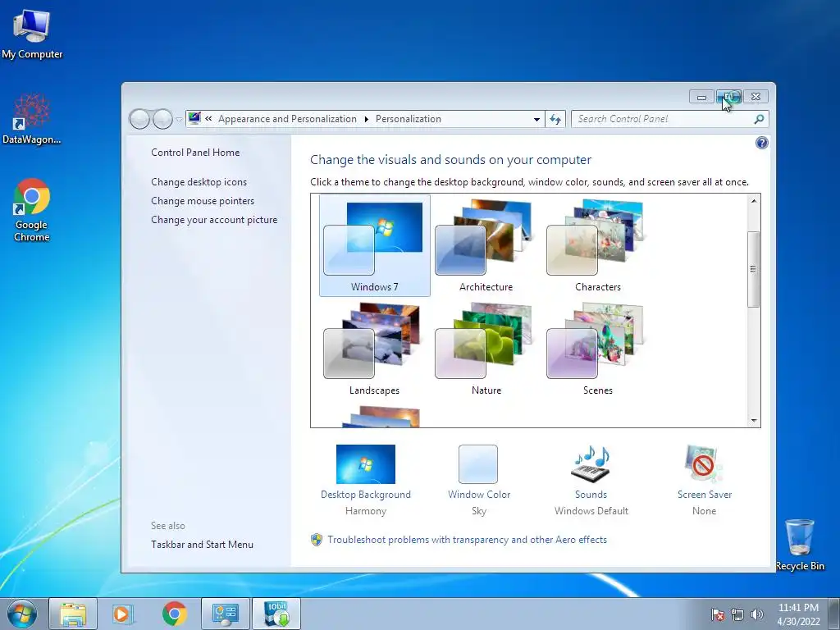Open the IObit taskbar item
This screenshot has width=840, height=630.
[276, 614]
